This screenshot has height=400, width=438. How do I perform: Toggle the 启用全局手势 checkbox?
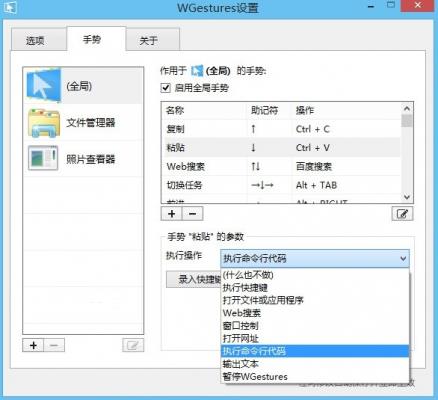click(166, 88)
